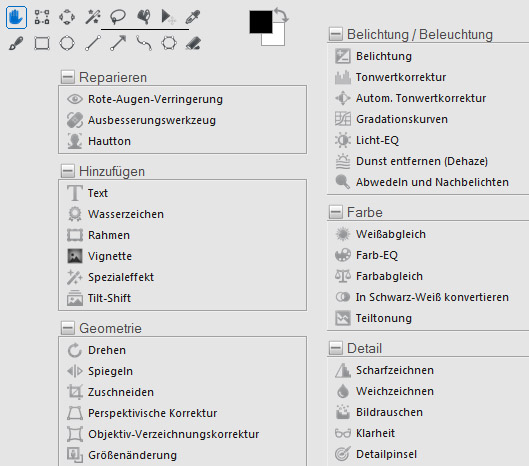
Task: Select the Magic Wand selection tool
Action: [92, 17]
